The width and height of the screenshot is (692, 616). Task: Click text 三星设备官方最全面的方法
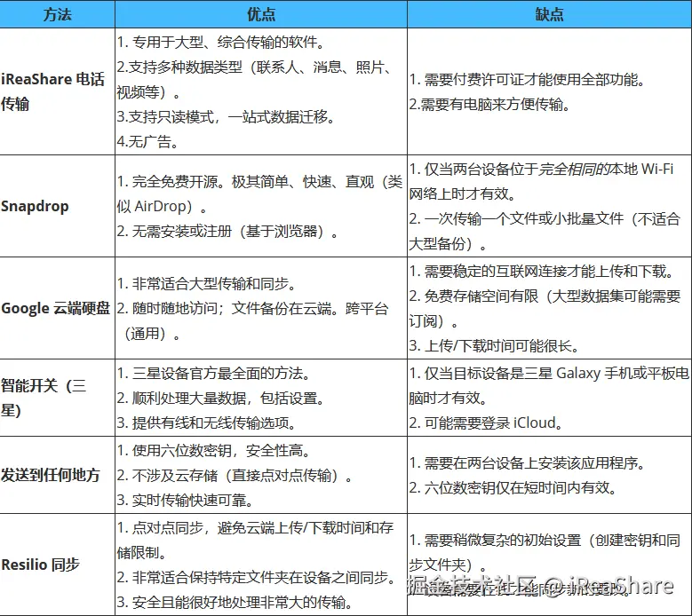217,373
